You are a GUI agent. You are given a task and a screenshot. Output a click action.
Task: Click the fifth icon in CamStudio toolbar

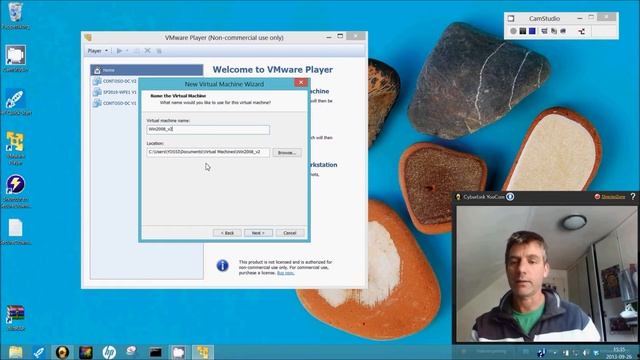pos(554,31)
